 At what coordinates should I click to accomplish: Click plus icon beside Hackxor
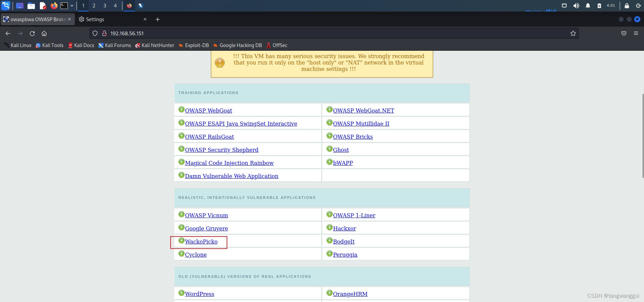[x=329, y=227]
